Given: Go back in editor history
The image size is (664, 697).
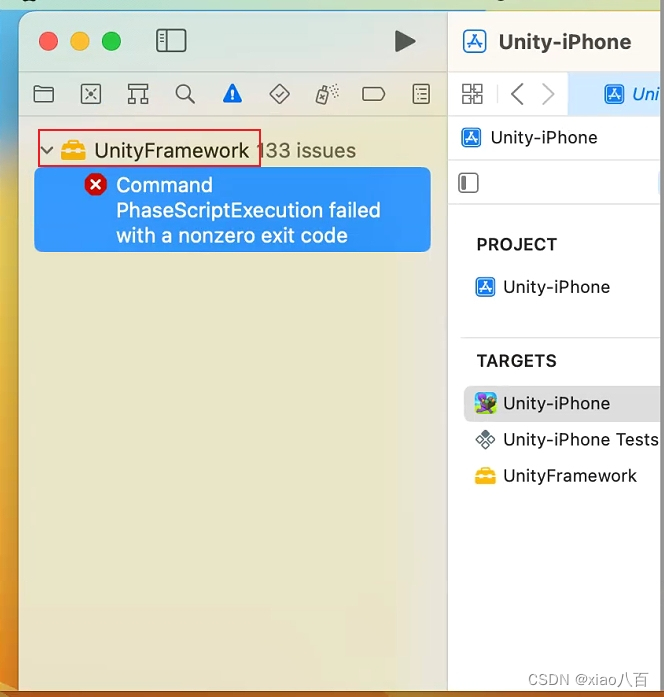Looking at the screenshot, I should [517, 94].
